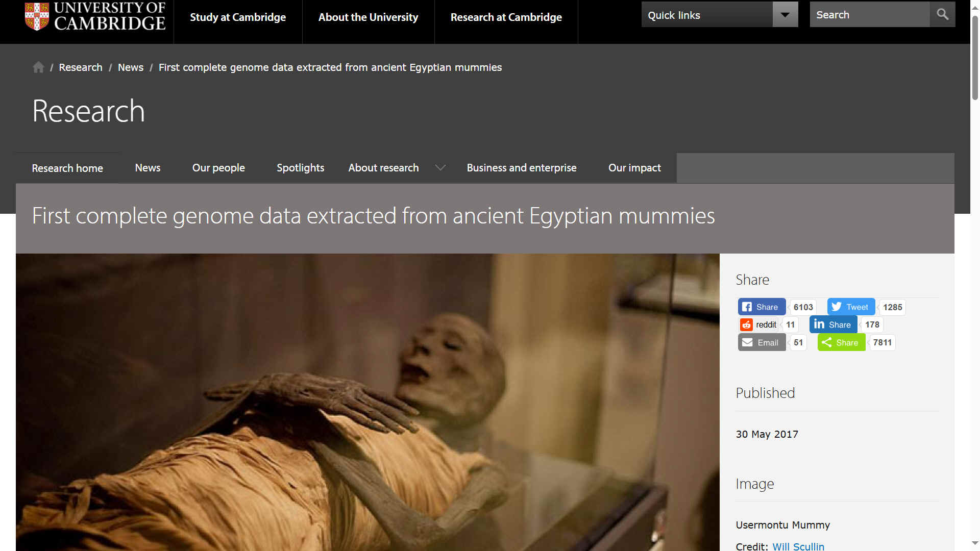Image resolution: width=980 pixels, height=551 pixels.
Task: Expand the About research chevron
Action: (440, 168)
